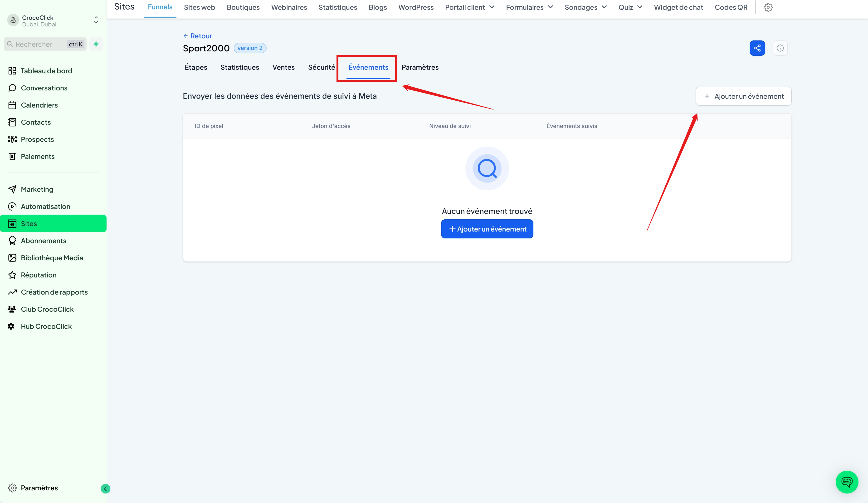Click the Sport2000 funnel title
The height and width of the screenshot is (503, 868).
[206, 48]
